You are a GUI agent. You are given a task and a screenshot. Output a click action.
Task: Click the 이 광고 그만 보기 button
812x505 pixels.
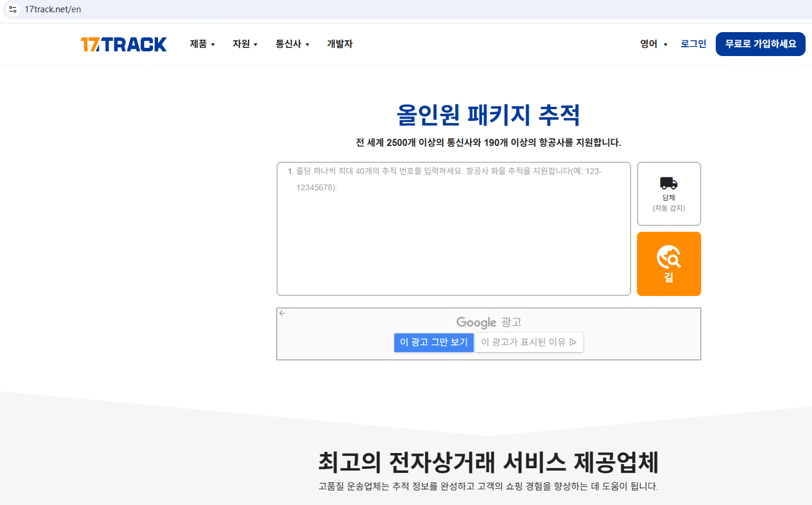[433, 343]
